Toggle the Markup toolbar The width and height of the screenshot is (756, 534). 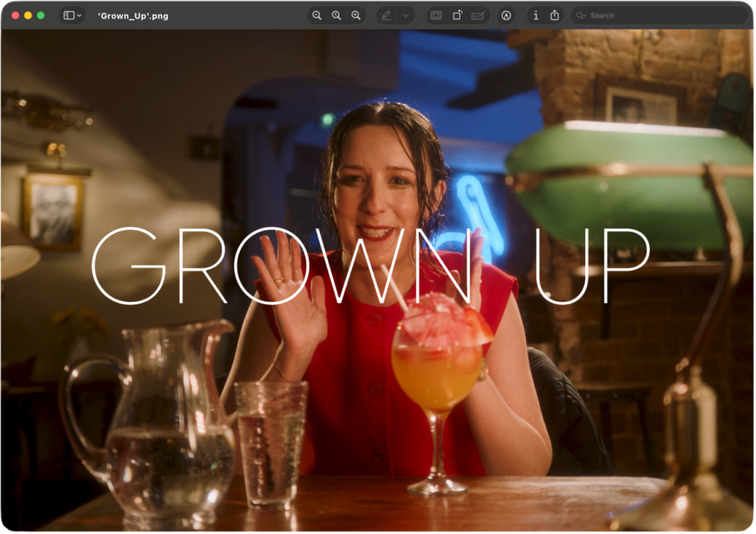tap(506, 16)
